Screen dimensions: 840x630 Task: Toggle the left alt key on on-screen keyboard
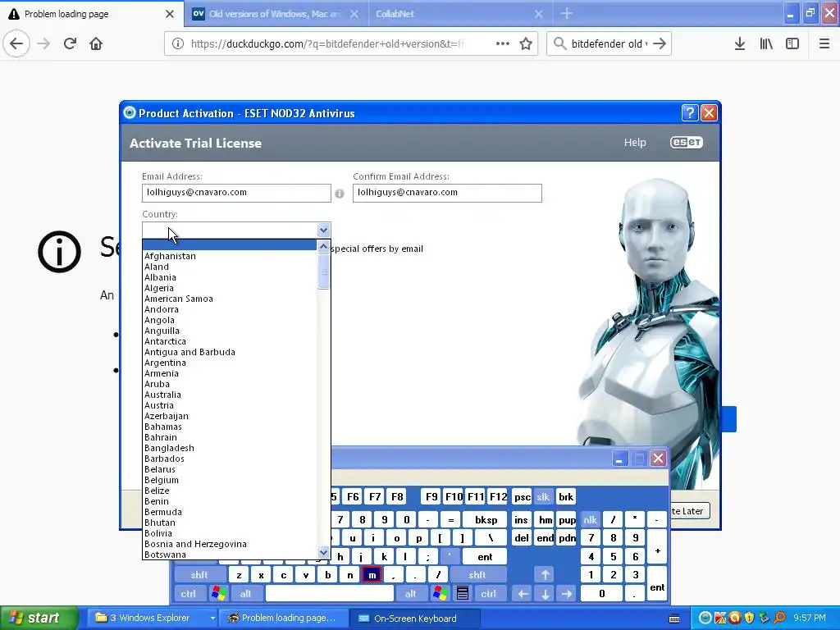point(245,594)
